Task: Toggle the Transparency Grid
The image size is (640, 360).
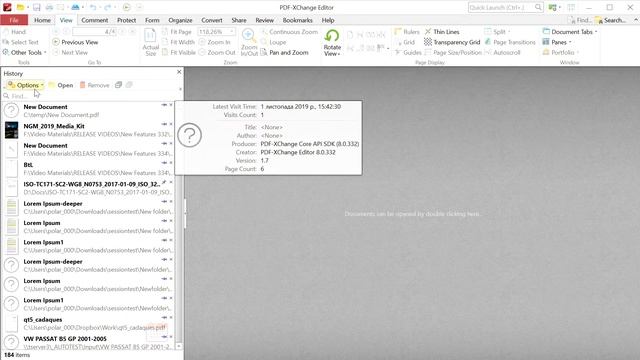Action: (452, 42)
